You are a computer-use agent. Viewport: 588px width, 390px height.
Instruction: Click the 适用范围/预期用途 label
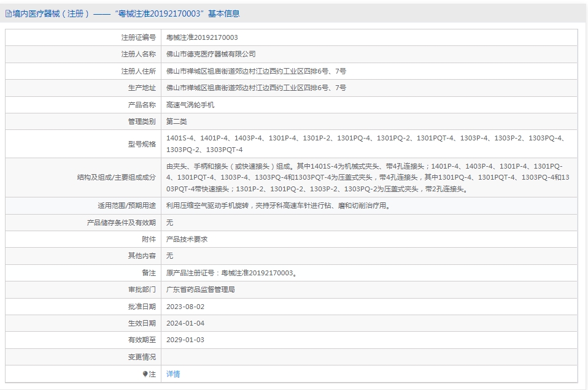point(127,205)
